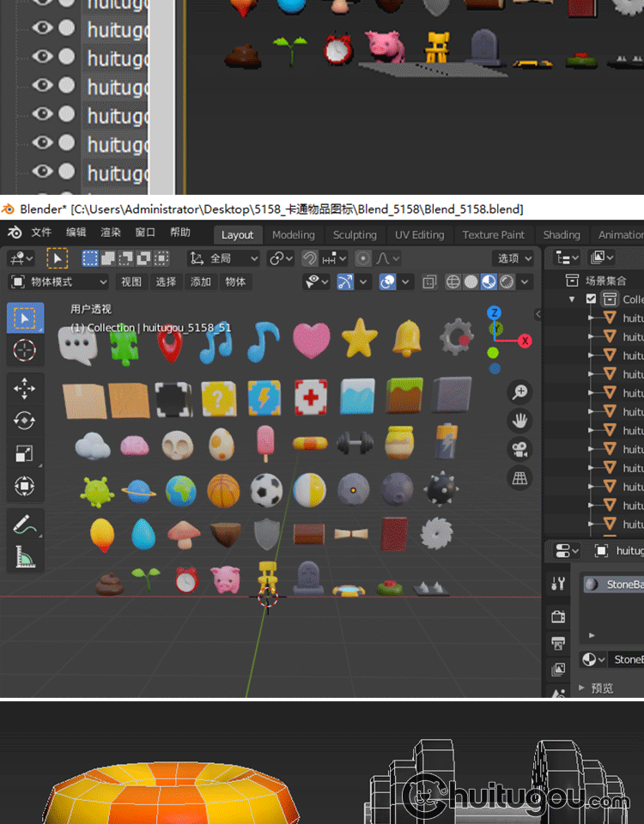Viewport: 644px width, 824px height.
Task: Toggle X-ray display in the viewport header
Action: pos(429,282)
